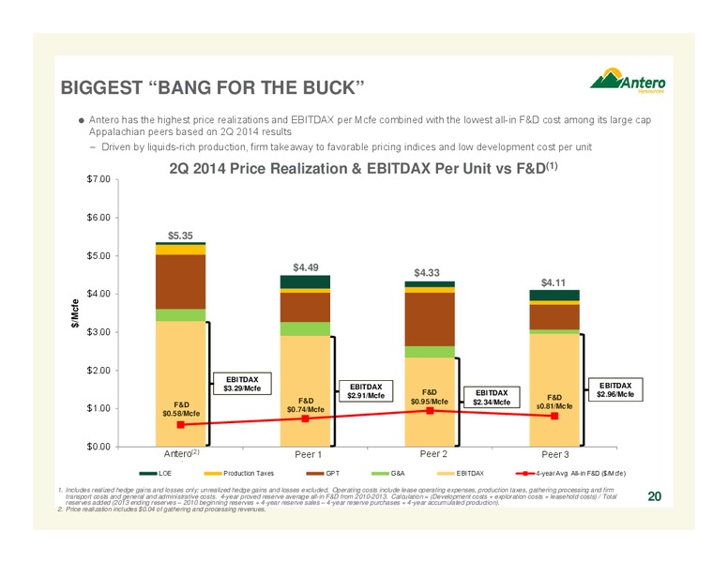Click the $4.33 total above Peer 2 bar

click(x=427, y=273)
